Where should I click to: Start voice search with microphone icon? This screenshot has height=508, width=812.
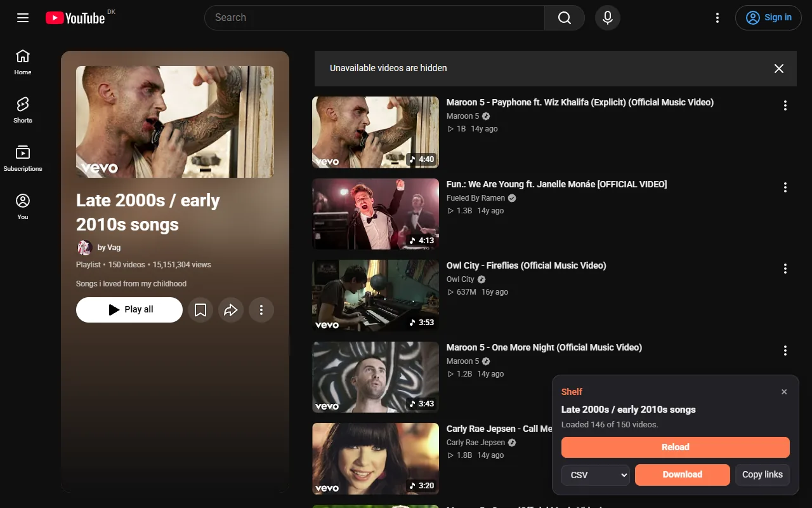click(608, 18)
